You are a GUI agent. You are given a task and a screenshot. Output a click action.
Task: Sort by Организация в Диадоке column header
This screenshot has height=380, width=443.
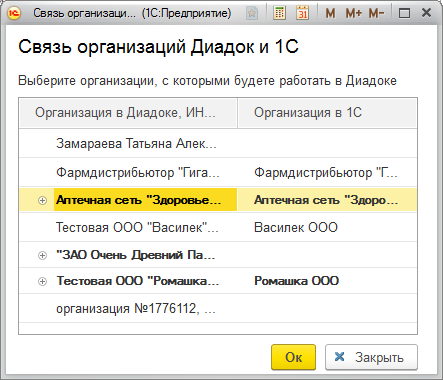click(x=128, y=113)
